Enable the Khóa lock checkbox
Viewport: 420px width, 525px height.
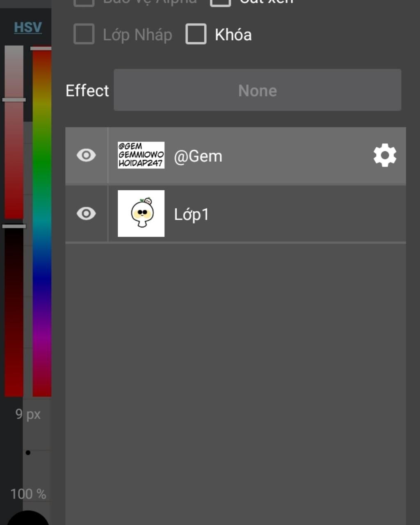click(x=196, y=34)
